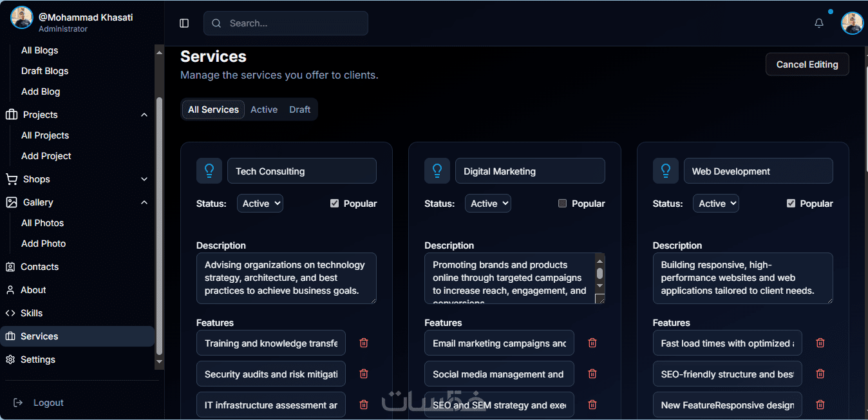Viewport: 868px width, 420px height.
Task: Switch to the Active services tab
Action: [264, 110]
